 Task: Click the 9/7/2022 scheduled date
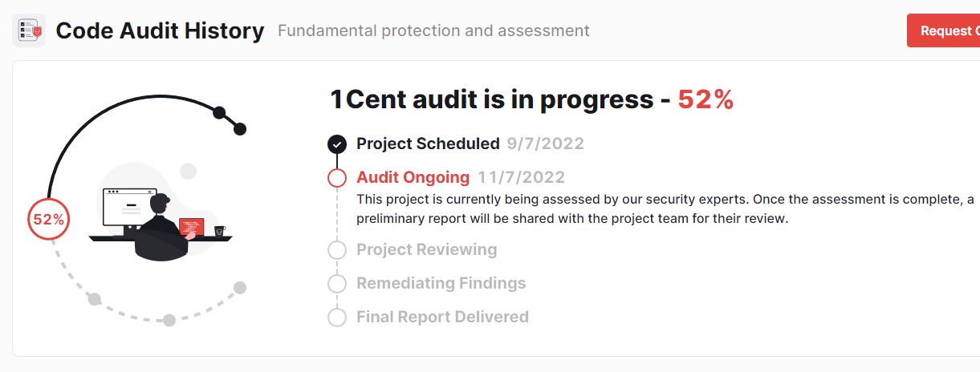pyautogui.click(x=546, y=144)
